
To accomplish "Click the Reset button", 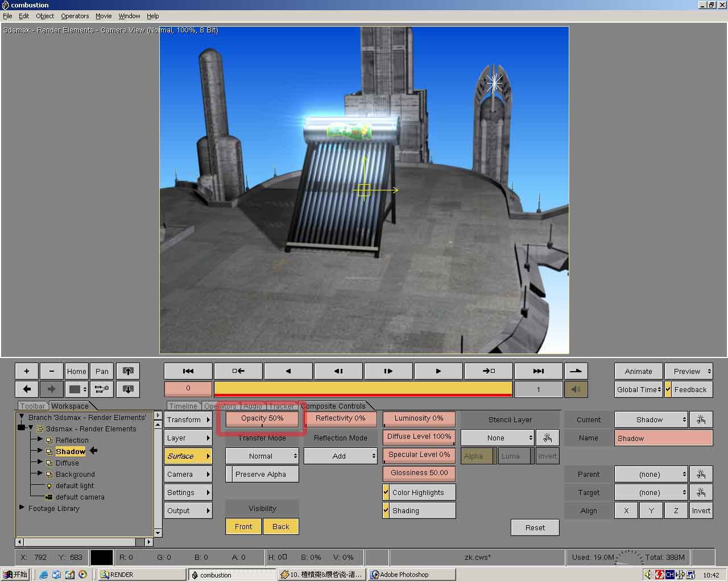I will pyautogui.click(x=535, y=527).
